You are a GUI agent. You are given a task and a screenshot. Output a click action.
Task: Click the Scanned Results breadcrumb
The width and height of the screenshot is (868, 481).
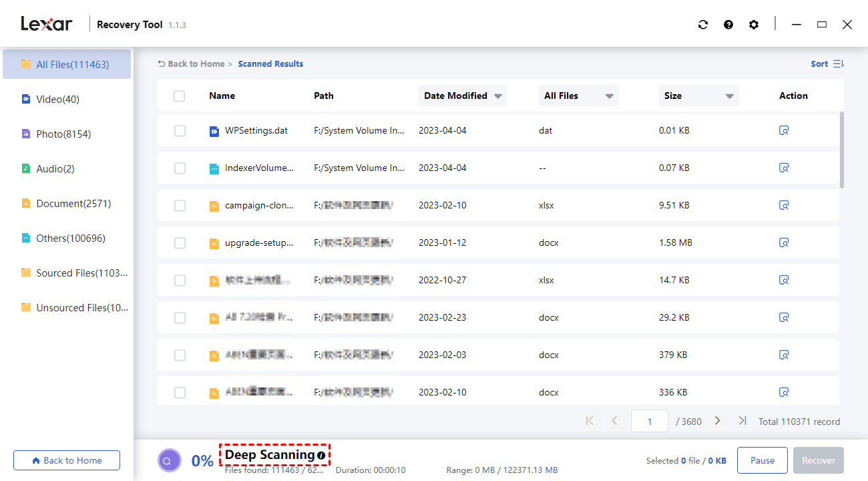[270, 64]
